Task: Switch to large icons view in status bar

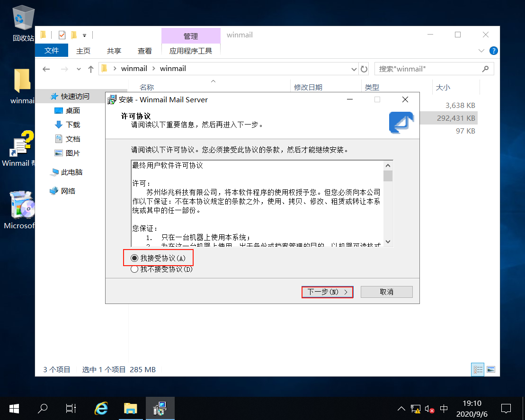Action: coord(491,369)
